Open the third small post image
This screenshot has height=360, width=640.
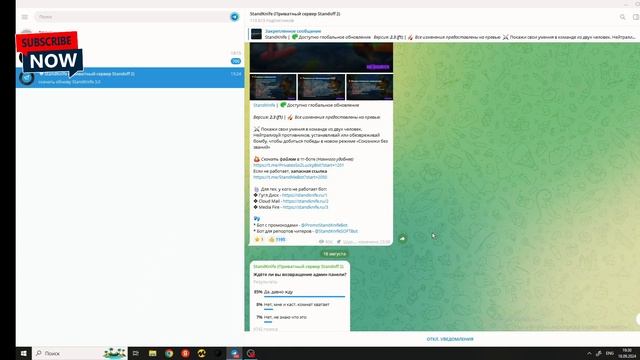369,87
